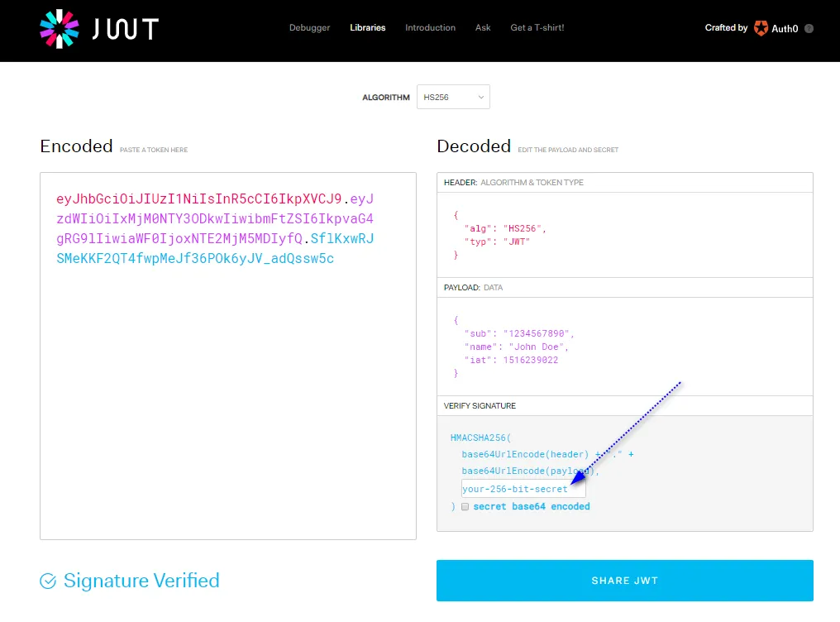Click the Signature Verified status text
The width and height of the screenshot is (840, 622).
141,581
